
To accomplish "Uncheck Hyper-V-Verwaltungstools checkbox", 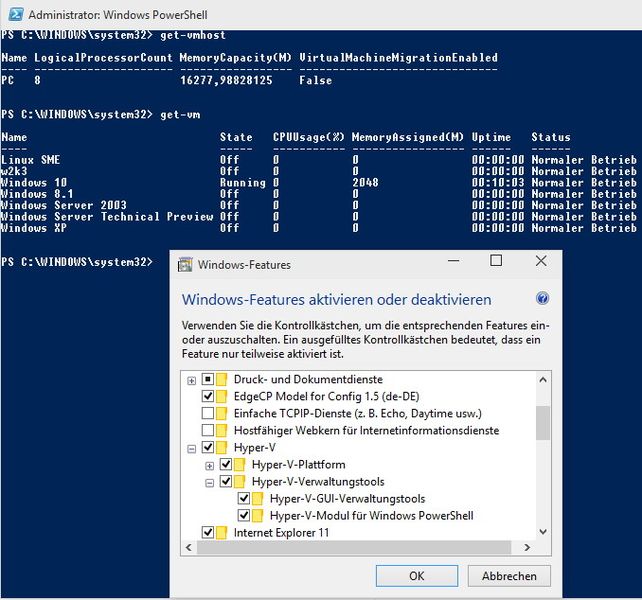I will 226,481.
